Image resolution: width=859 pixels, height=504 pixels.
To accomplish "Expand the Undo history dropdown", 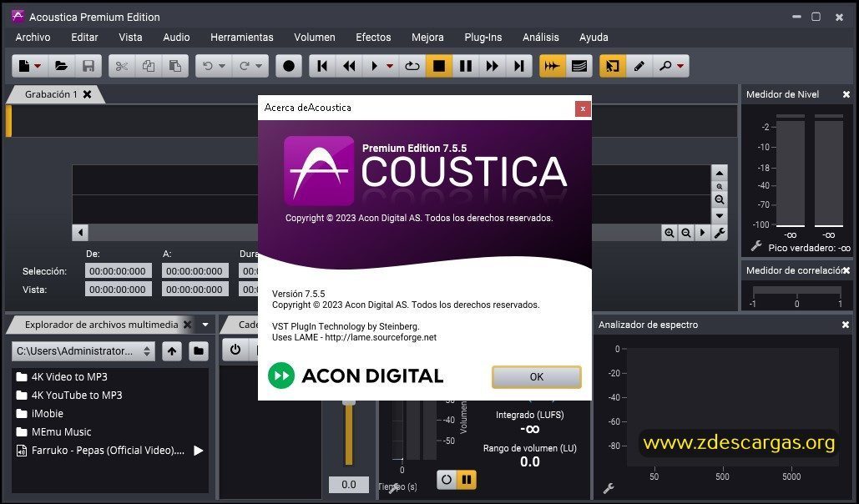I will (222, 66).
